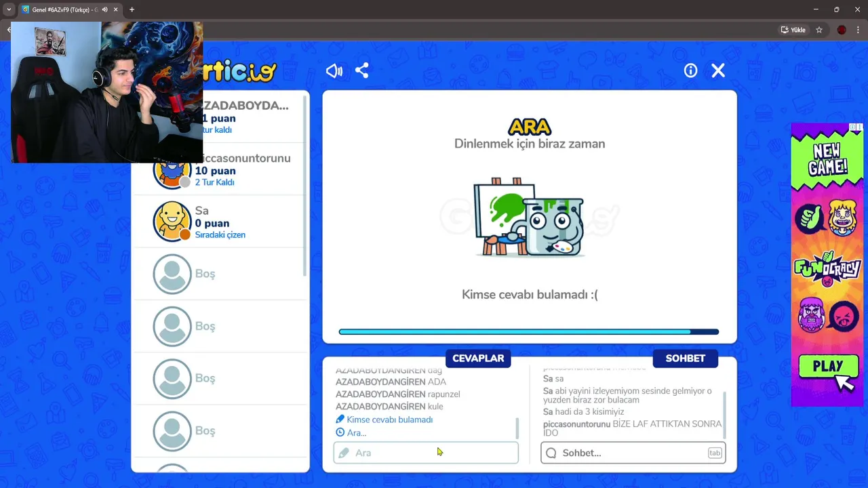This screenshot has width=868, height=488.
Task: Click the chat bubble icon in Sohbet field
Action: [x=551, y=453]
